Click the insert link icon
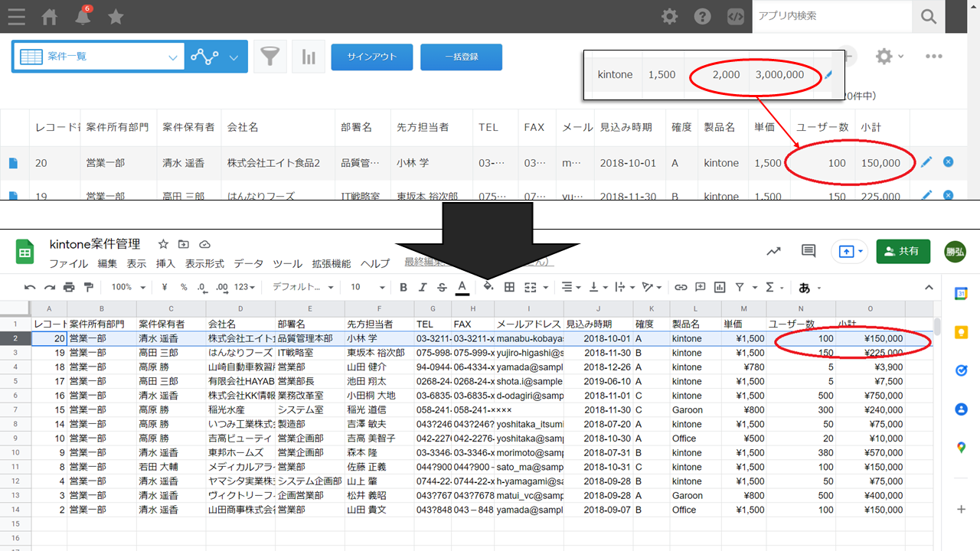 [x=681, y=287]
